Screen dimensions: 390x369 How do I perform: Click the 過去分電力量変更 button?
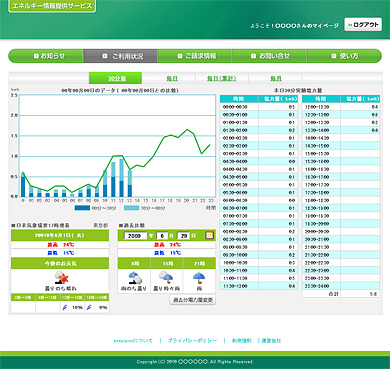click(192, 300)
